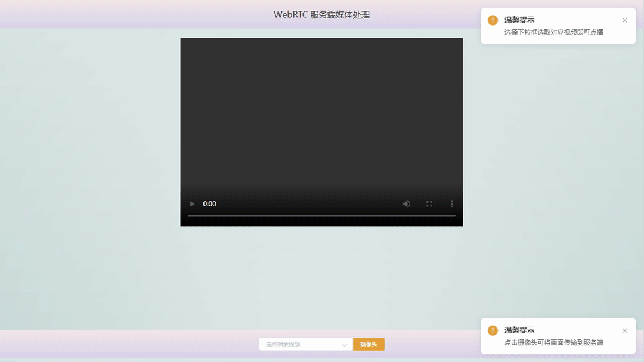Expand the playback video list
Screen dimensions: 644x362
point(305,344)
